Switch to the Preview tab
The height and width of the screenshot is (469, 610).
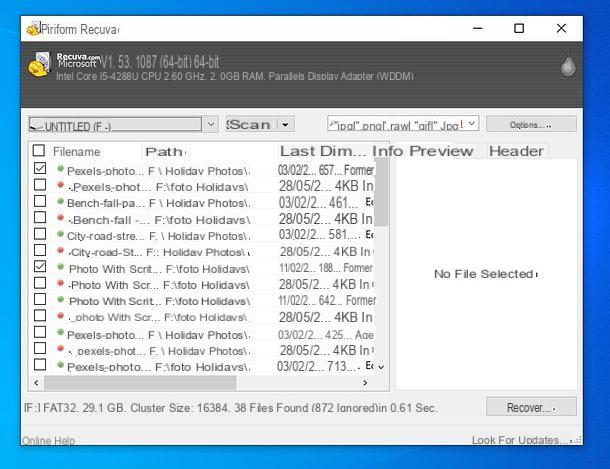tap(441, 151)
